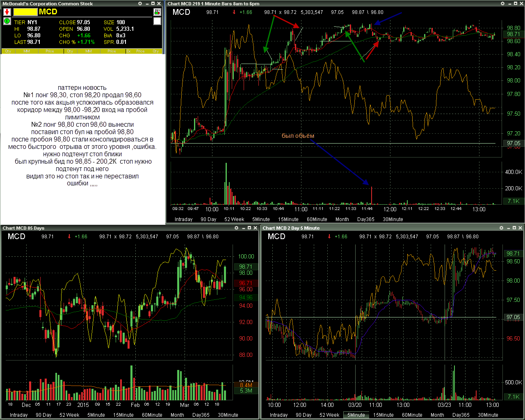
Task: Click the 25% level indicator icon in quote window
Action: pos(157,12)
